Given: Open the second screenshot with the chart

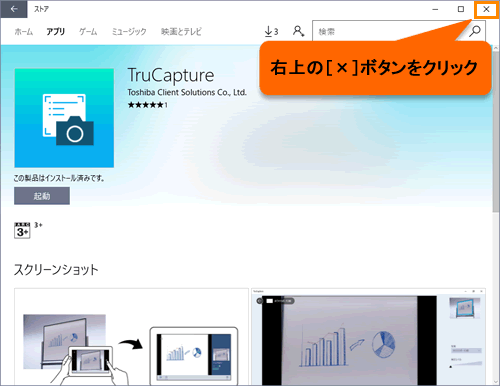Looking at the screenshot, I should coord(368,337).
